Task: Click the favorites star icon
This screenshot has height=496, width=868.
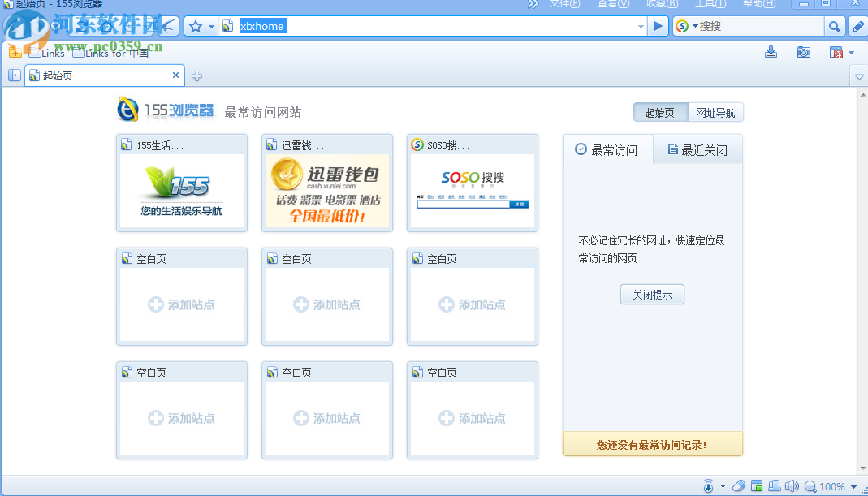Action: click(196, 26)
